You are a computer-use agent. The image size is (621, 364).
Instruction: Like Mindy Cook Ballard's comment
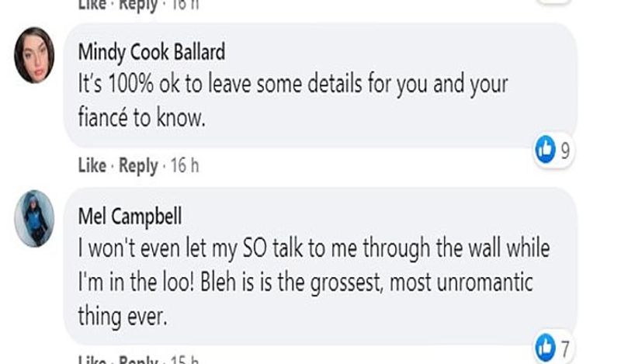click(92, 165)
